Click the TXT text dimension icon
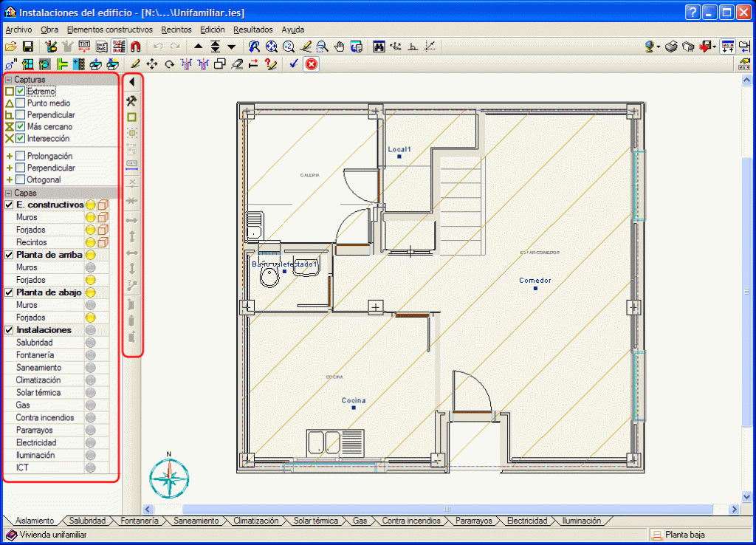This screenshot has height=545, width=756. point(84,47)
